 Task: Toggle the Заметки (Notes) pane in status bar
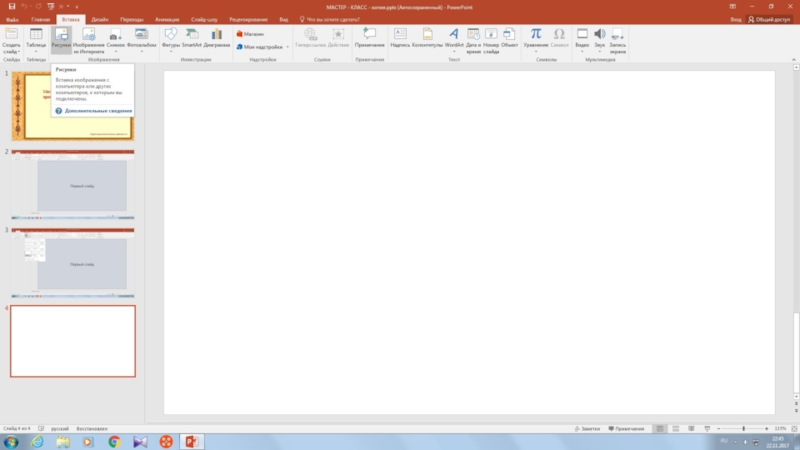(590, 428)
